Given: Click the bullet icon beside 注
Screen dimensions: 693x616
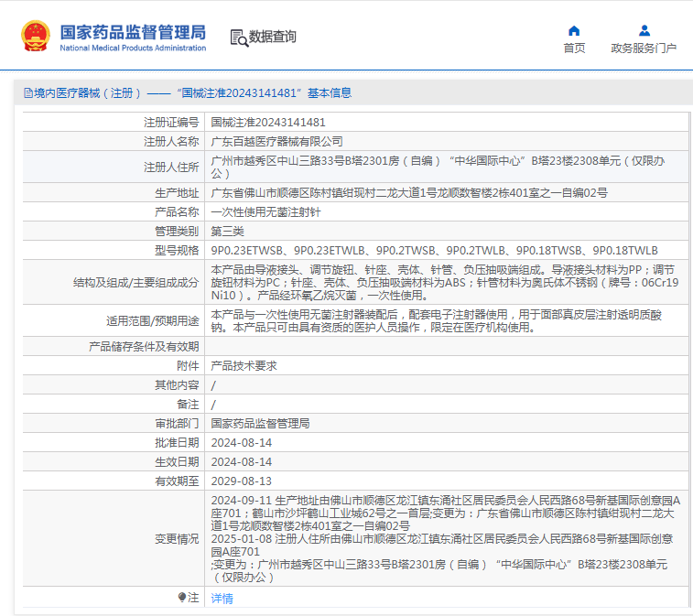Looking at the screenshot, I should pos(182,597).
